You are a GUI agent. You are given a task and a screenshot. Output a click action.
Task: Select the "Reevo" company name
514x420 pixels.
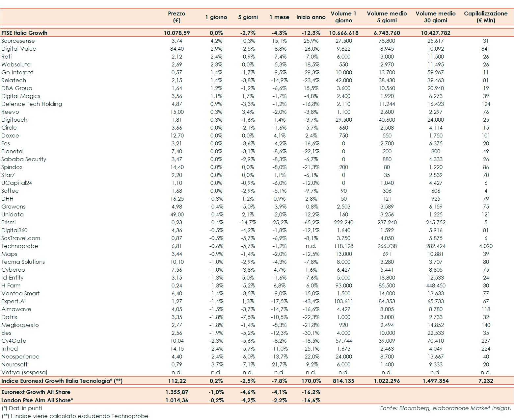tap(10, 112)
